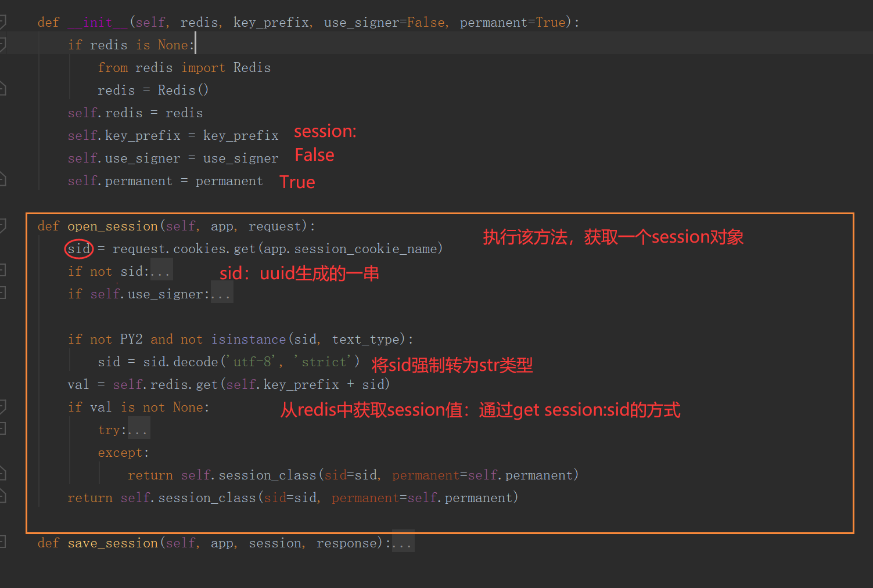Click the folded ellipsis after save_session signature
This screenshot has width=873, height=588.
[403, 543]
